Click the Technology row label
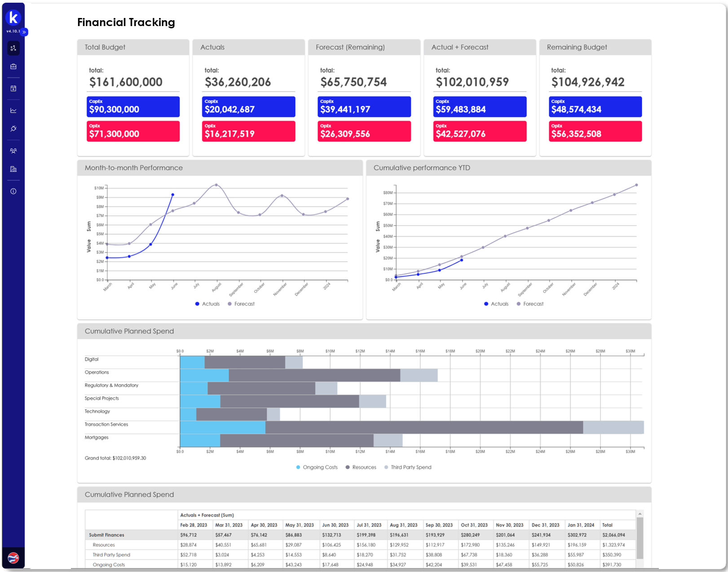 tap(97, 411)
